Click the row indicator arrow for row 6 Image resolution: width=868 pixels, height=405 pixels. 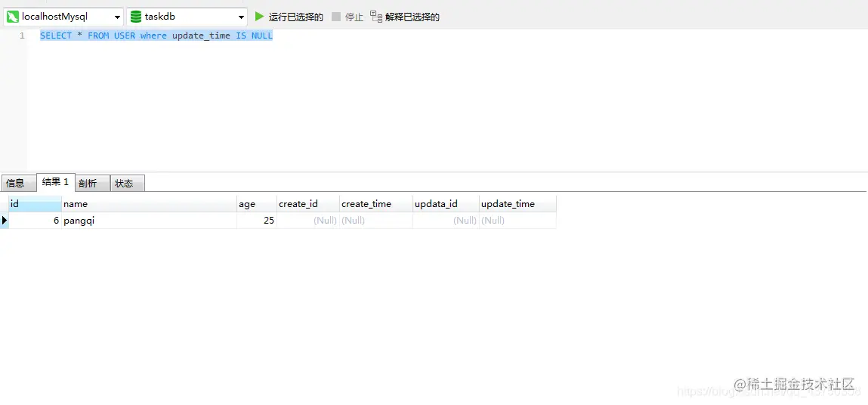tap(5, 221)
